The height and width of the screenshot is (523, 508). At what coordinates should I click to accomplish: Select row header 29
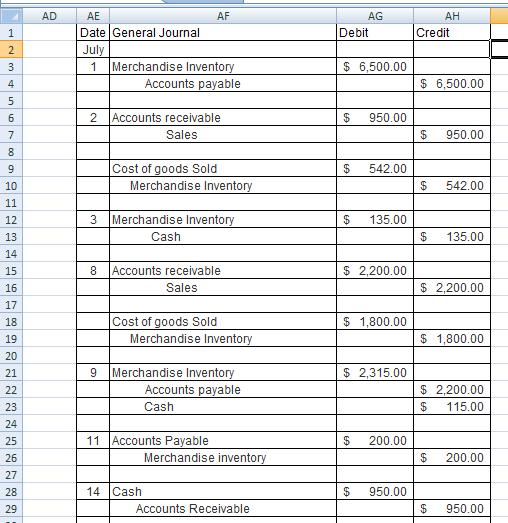click(x=11, y=509)
